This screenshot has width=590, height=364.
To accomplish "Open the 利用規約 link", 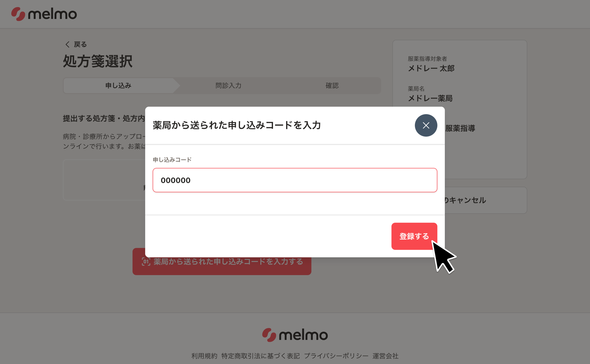I will click(x=204, y=356).
